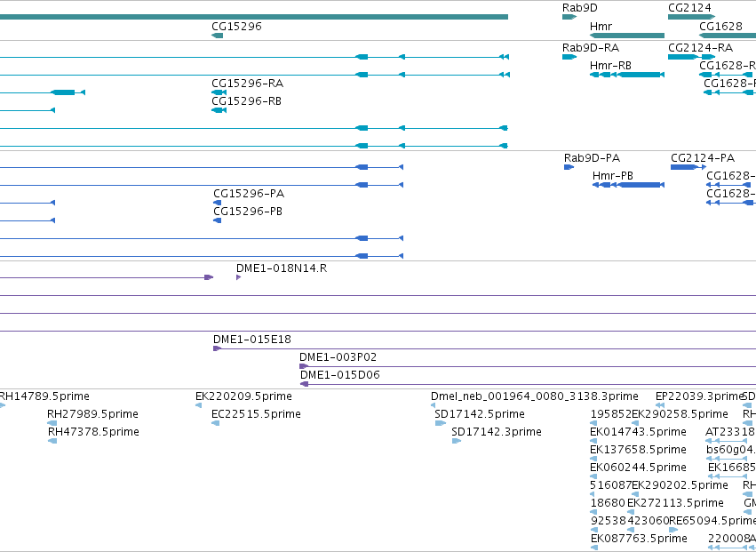Select the Hmr gene label
The image size is (756, 552).
click(x=601, y=26)
